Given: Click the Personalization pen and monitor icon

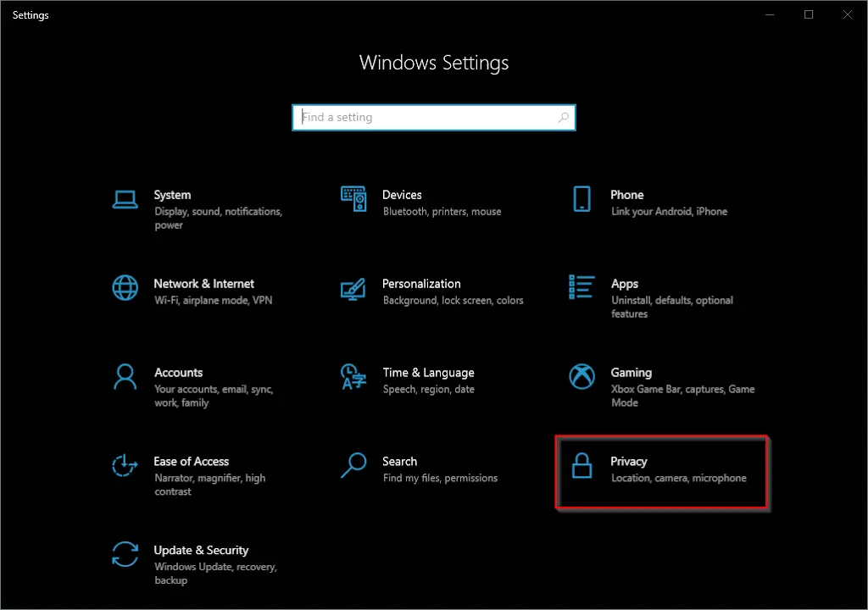Looking at the screenshot, I should [353, 288].
